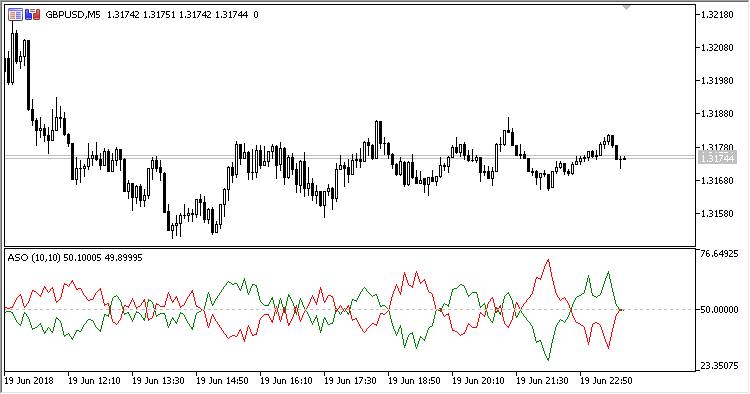
Task: Click the 76.64925 indicator scale value
Action: 719,253
